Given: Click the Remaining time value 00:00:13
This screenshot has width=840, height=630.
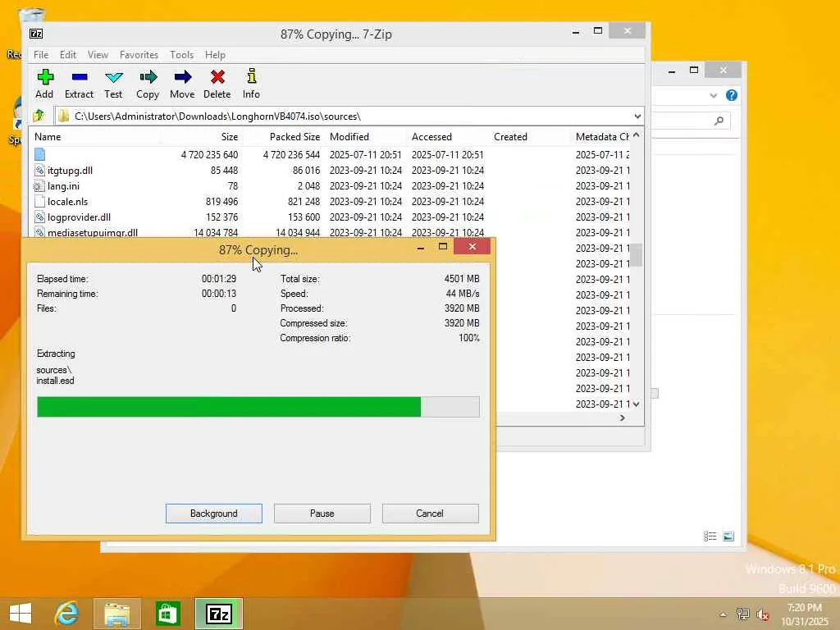Looking at the screenshot, I should [x=219, y=294].
